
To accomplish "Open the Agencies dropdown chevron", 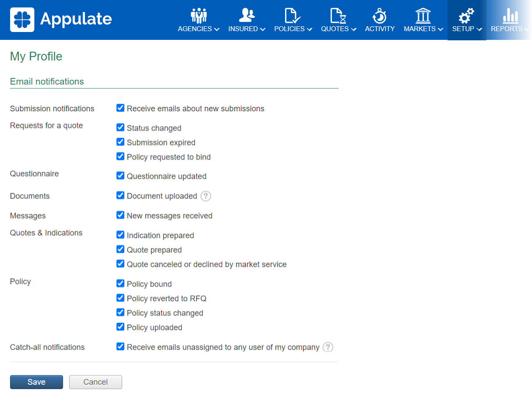I will [x=217, y=29].
